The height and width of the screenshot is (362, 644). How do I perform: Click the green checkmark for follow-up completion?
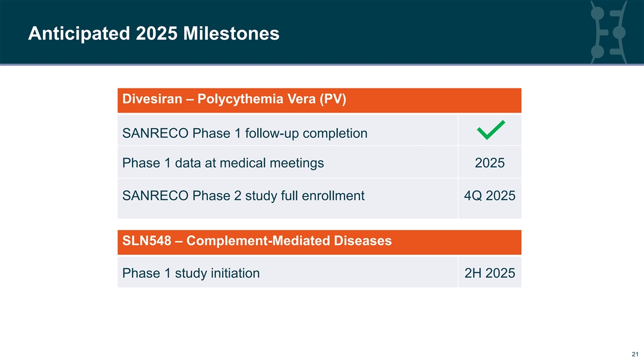pyautogui.click(x=489, y=130)
